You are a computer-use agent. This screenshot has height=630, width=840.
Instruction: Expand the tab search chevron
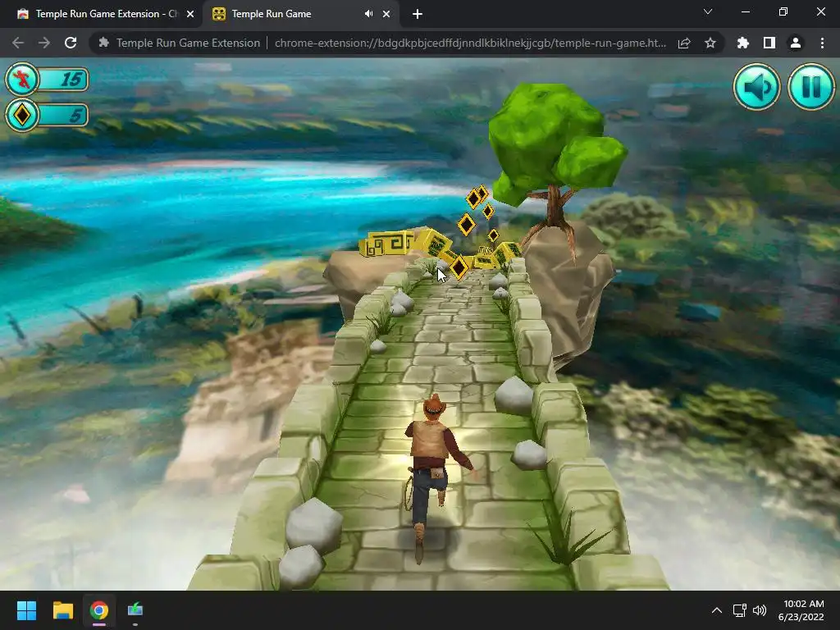[708, 11]
